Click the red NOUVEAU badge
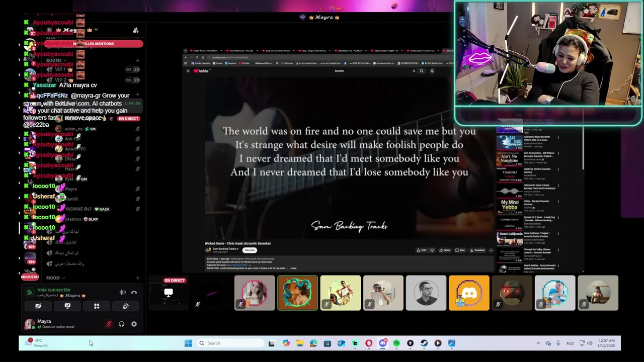 (x=30, y=277)
